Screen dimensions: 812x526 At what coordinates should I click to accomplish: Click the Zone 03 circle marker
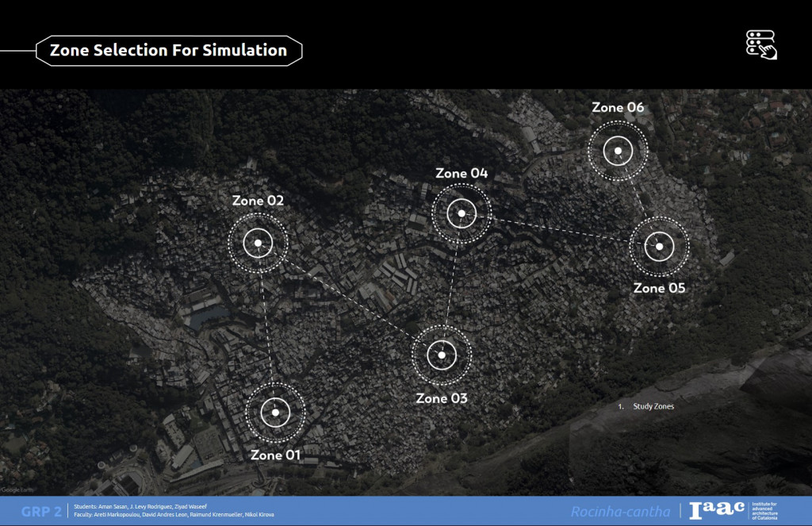tap(442, 355)
